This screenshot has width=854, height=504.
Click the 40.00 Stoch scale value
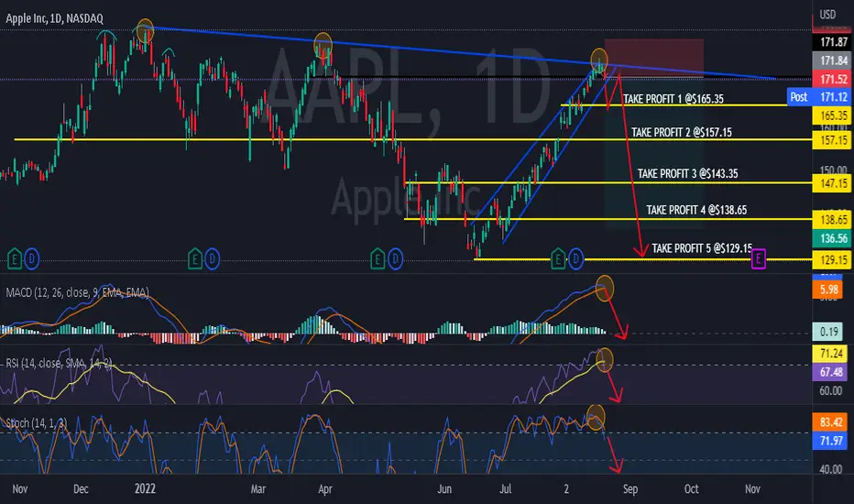click(830, 469)
